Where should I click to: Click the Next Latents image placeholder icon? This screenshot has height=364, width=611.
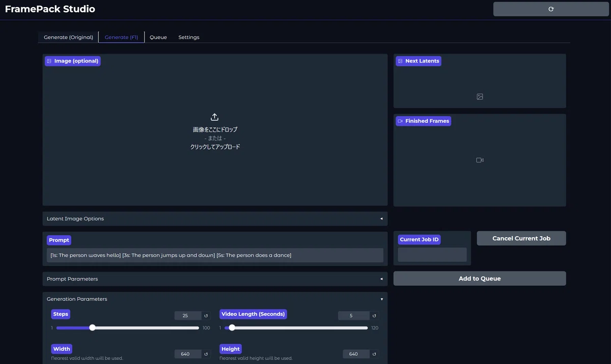(x=480, y=97)
